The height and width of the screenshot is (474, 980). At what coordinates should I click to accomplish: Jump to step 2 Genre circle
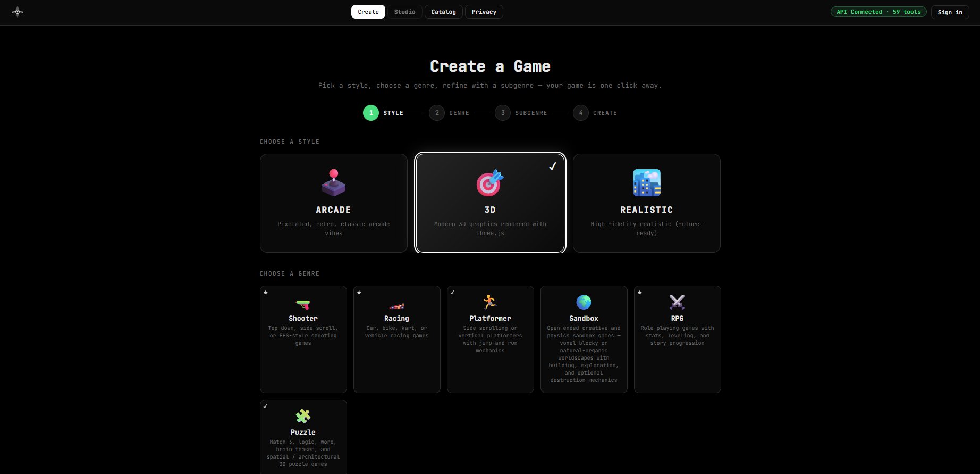[437, 113]
